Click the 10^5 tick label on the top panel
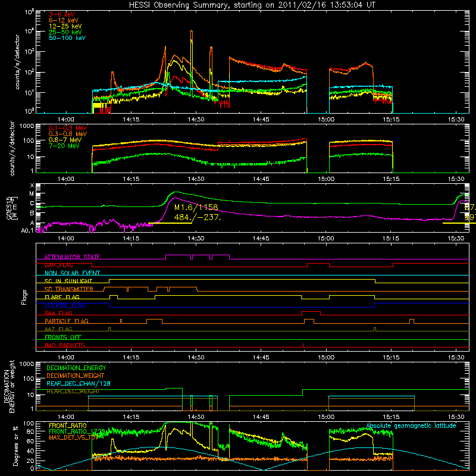The height and width of the screenshot is (476, 476). (x=29, y=12)
